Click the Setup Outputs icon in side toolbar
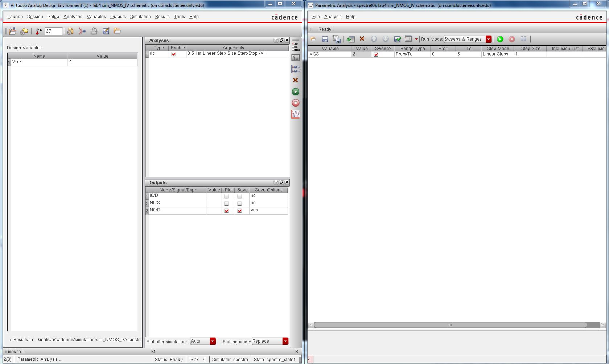The image size is (609, 364). (296, 69)
